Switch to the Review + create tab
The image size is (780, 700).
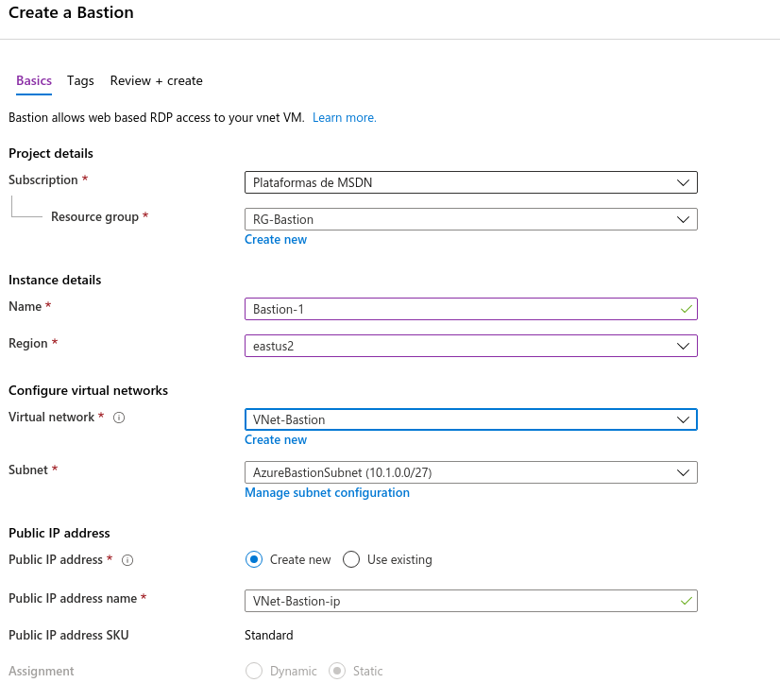point(156,80)
